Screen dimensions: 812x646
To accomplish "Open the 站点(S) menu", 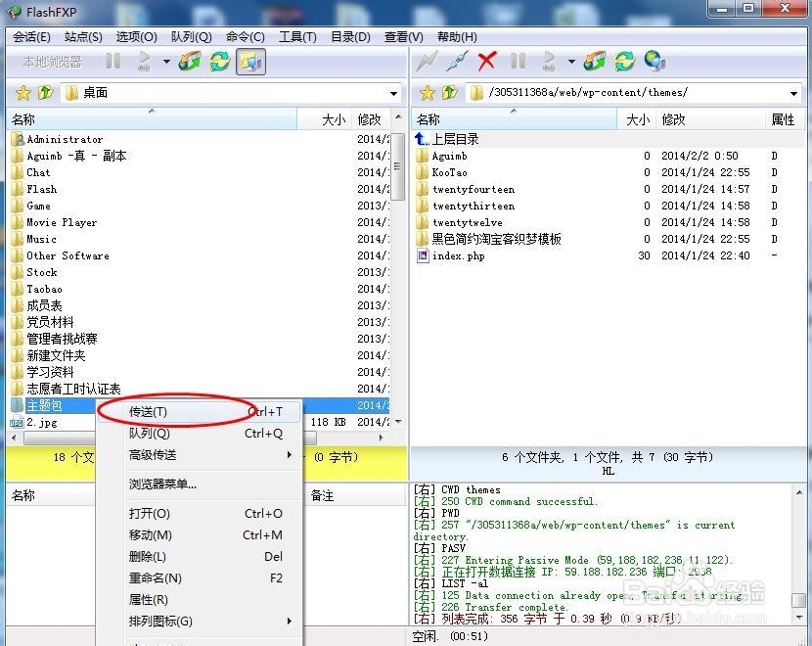I will pos(83,37).
